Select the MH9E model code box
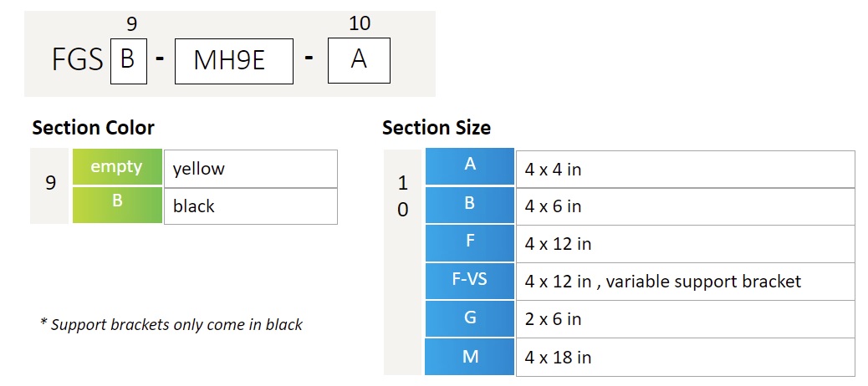The width and height of the screenshot is (868, 386). tap(233, 61)
